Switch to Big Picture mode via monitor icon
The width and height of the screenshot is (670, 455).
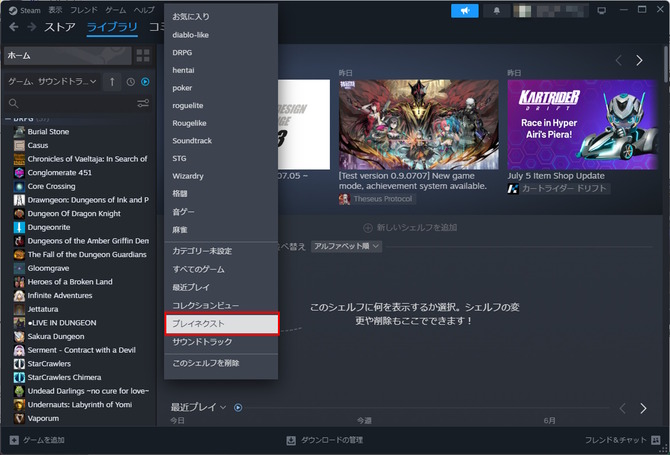(602, 10)
